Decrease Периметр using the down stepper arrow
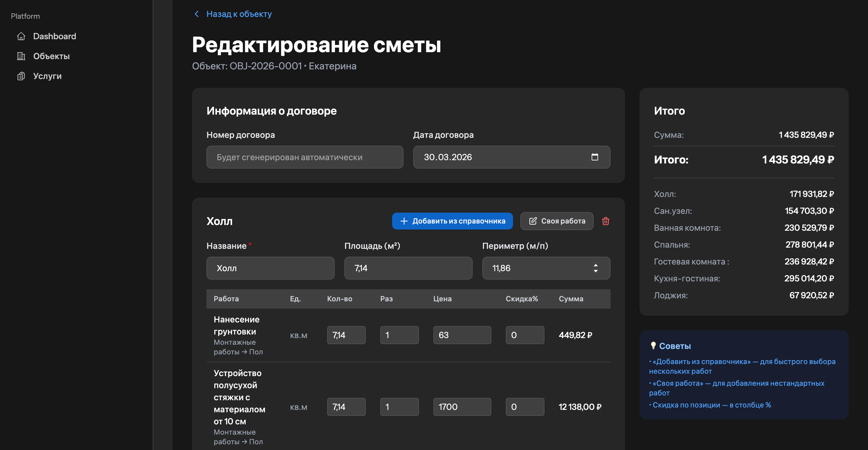 (x=596, y=271)
